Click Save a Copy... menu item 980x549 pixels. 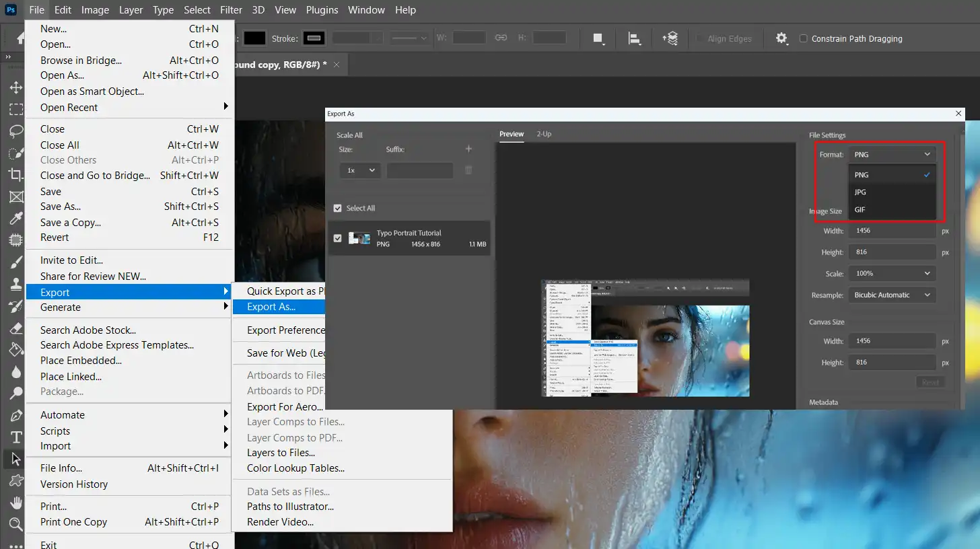click(x=129, y=222)
